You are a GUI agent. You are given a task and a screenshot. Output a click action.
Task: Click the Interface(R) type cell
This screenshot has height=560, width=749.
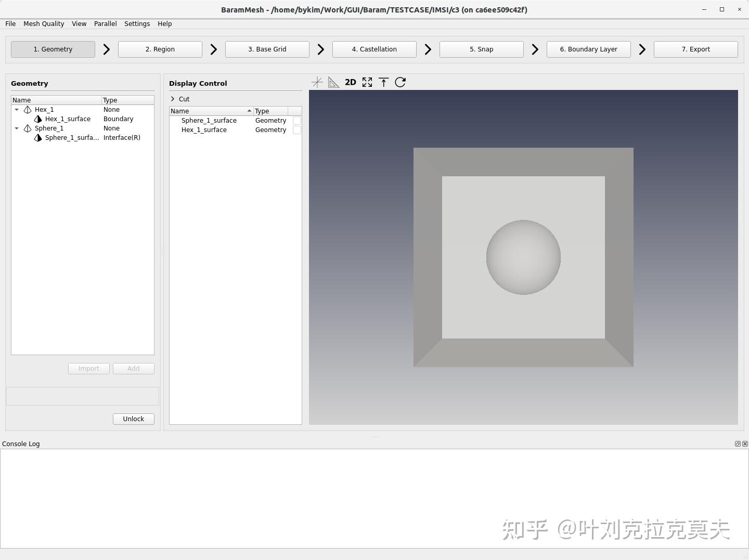(122, 138)
